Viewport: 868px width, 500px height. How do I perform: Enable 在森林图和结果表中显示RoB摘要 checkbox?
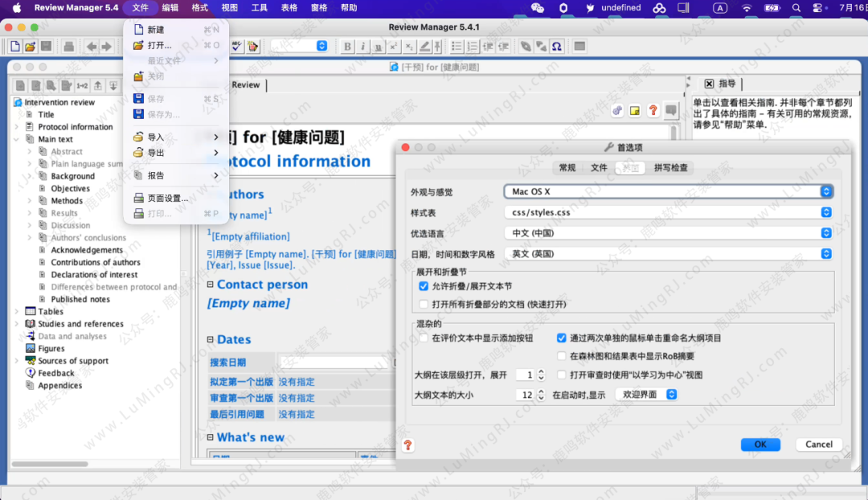pyautogui.click(x=562, y=356)
